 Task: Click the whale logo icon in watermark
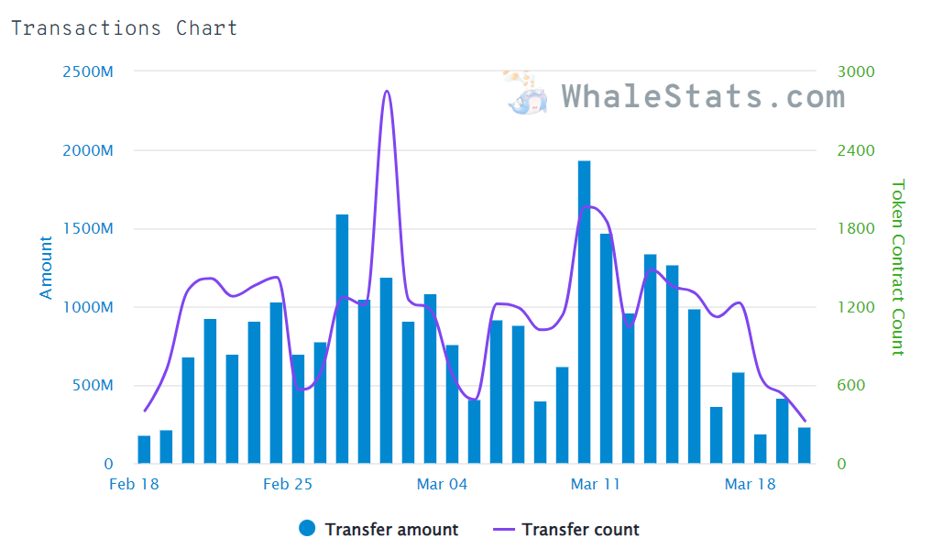(528, 95)
